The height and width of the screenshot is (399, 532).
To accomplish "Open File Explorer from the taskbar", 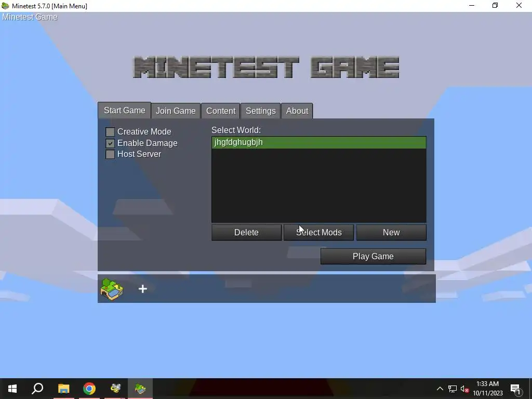I will (63, 389).
